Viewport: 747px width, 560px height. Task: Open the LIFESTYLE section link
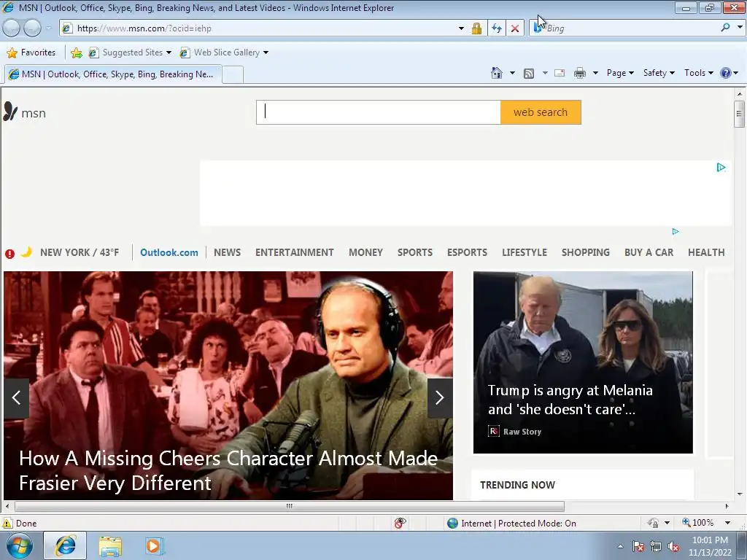click(524, 252)
